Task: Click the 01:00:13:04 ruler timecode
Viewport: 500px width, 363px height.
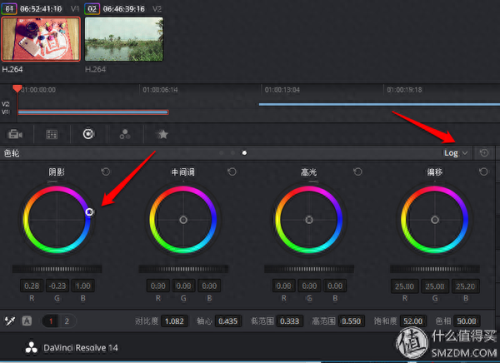Action: click(282, 90)
